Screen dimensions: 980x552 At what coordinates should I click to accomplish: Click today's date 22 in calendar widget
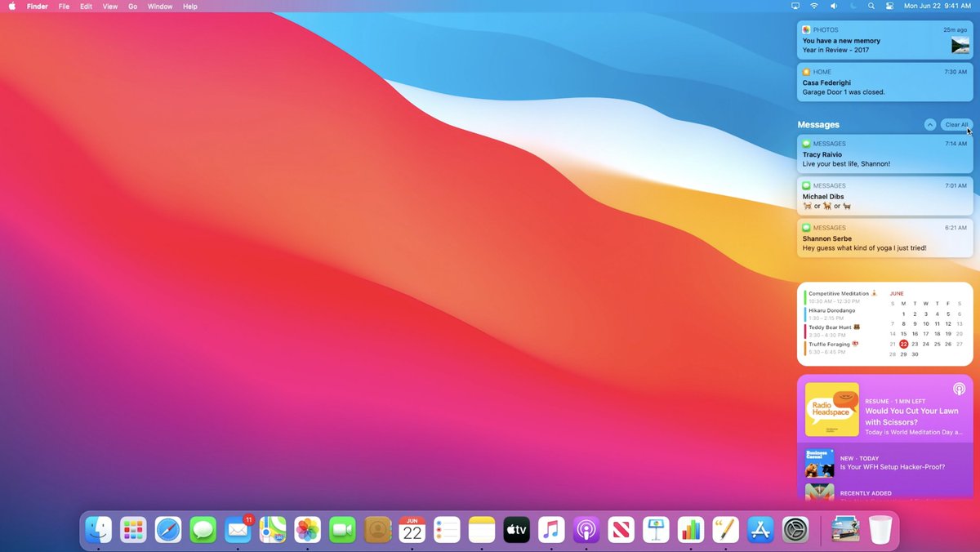903,344
